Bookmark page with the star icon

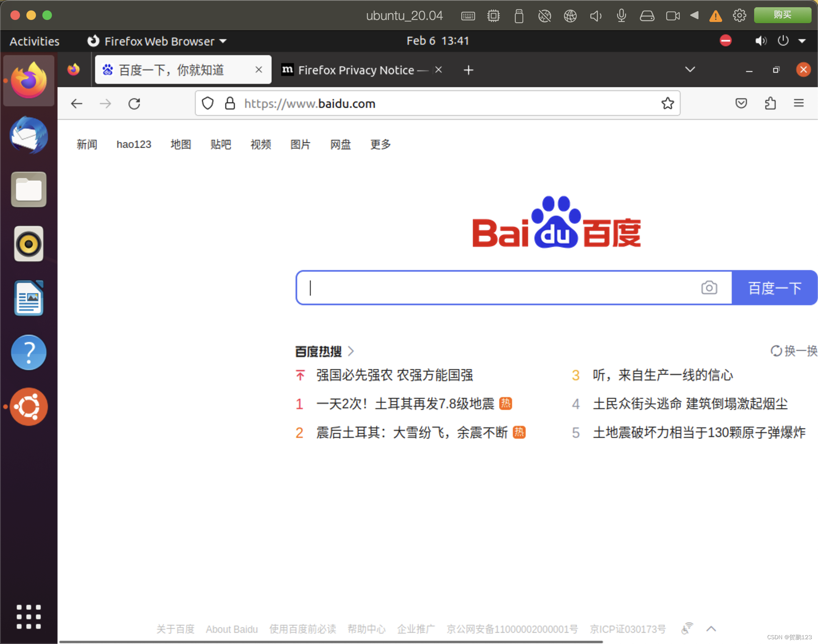pos(667,103)
